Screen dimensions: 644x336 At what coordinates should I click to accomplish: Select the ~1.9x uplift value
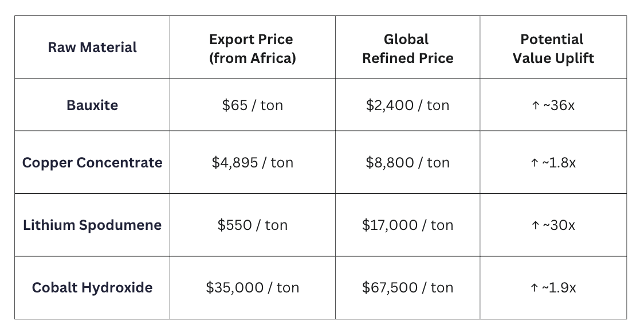coord(553,287)
